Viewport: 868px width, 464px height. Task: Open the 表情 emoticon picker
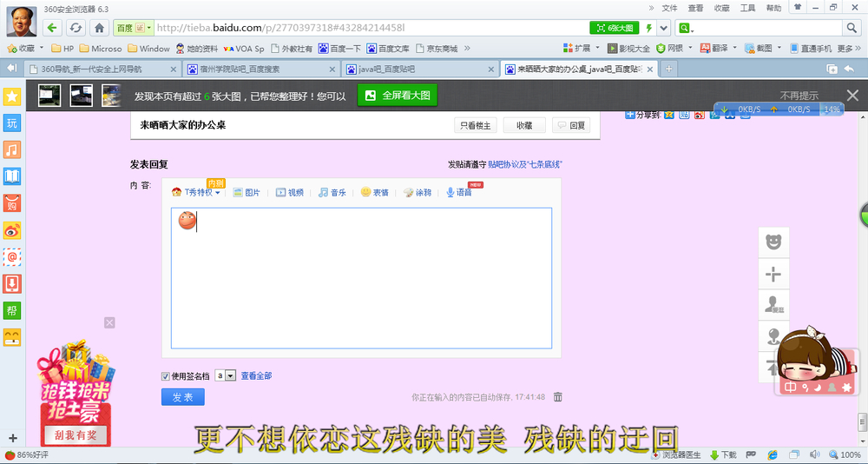point(374,192)
